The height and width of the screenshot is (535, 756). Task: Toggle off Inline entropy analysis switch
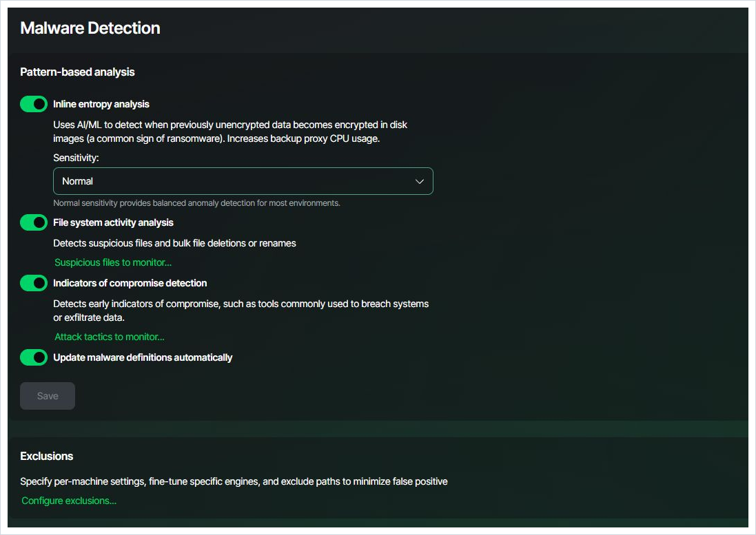click(x=34, y=104)
